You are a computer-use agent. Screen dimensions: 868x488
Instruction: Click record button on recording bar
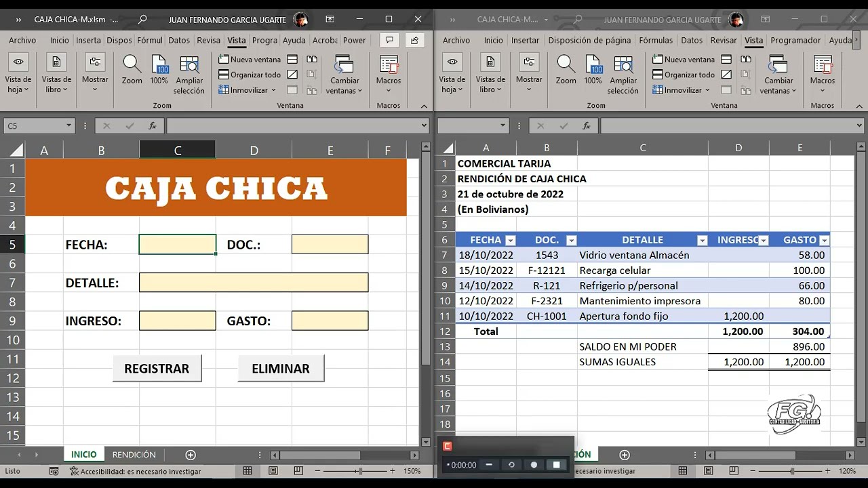click(534, 464)
